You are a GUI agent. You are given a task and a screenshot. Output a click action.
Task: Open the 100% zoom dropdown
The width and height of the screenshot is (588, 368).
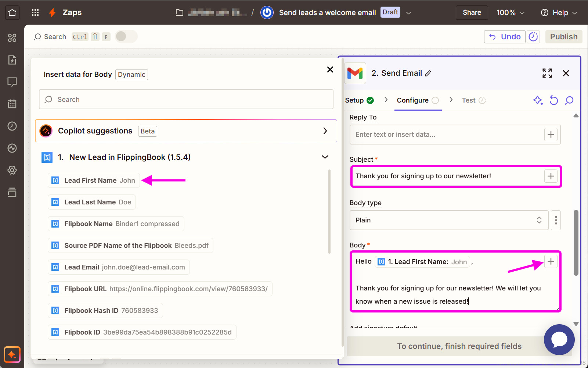click(x=511, y=12)
